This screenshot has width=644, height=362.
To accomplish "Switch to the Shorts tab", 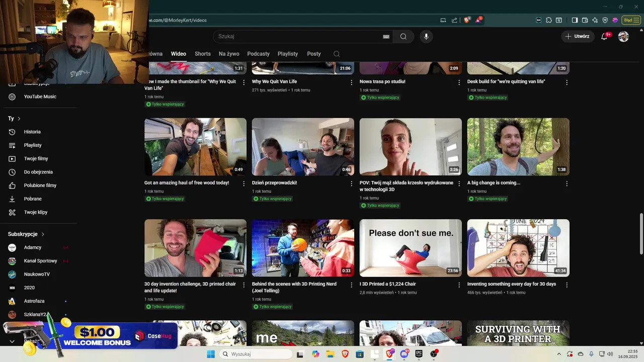I will point(203,54).
